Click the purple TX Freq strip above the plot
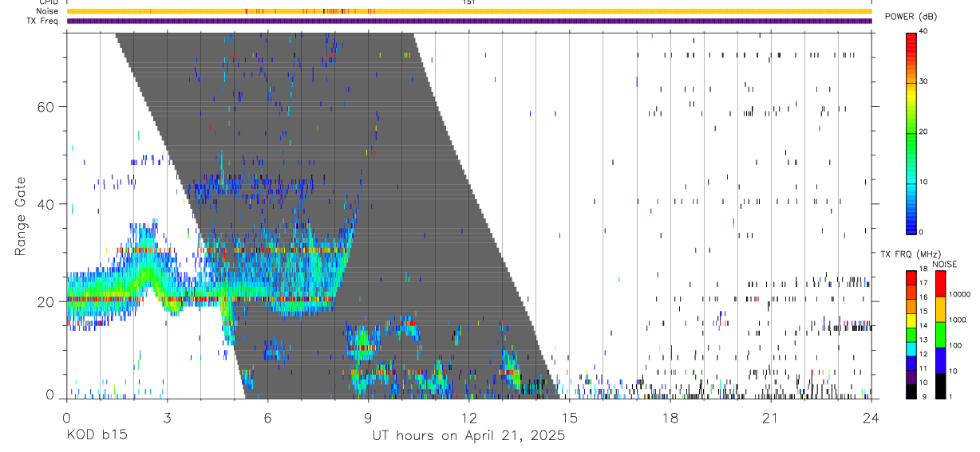 tap(469, 21)
